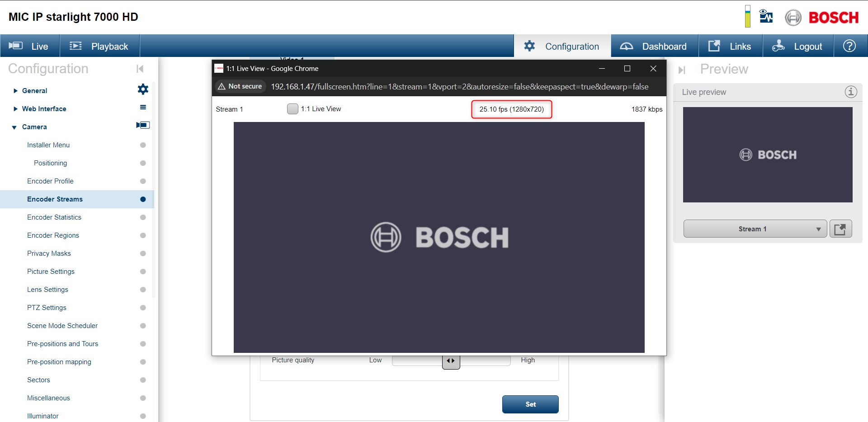Adjust the Picture quality slider
The image size is (868, 422).
tap(451, 360)
